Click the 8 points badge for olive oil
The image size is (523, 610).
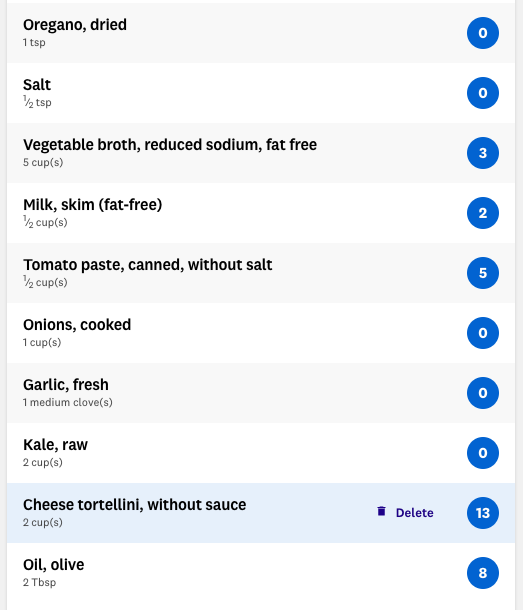483,573
